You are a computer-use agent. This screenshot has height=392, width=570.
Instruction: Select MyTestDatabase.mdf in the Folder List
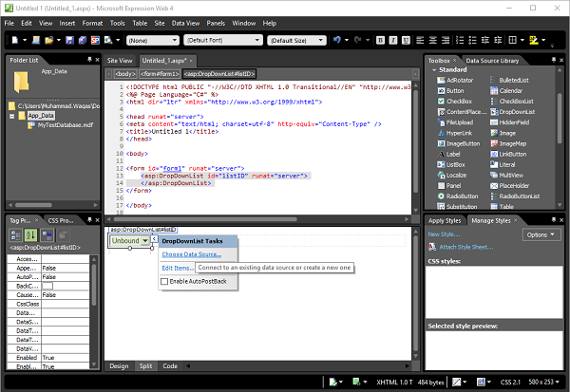point(66,124)
